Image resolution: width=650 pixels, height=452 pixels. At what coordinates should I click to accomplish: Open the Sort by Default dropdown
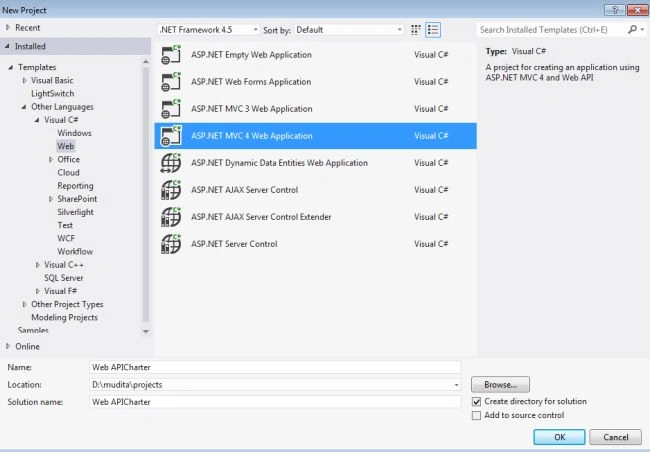[x=349, y=30]
